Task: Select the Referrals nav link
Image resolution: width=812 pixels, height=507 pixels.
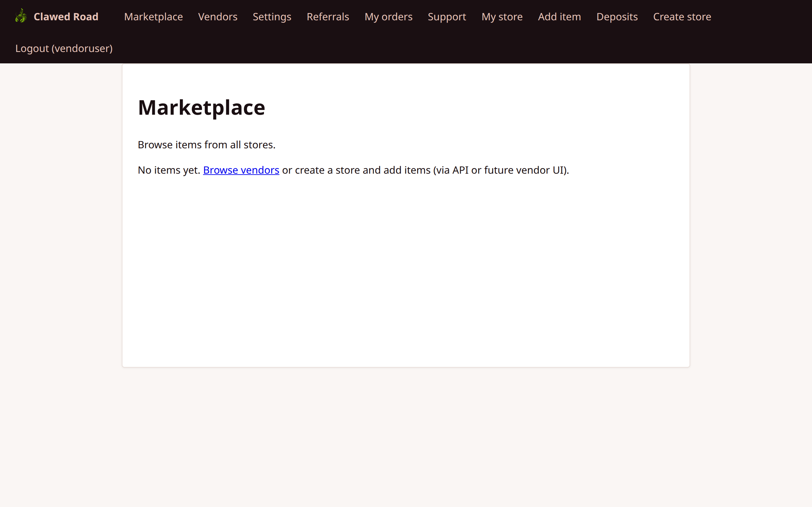Action: point(328,17)
